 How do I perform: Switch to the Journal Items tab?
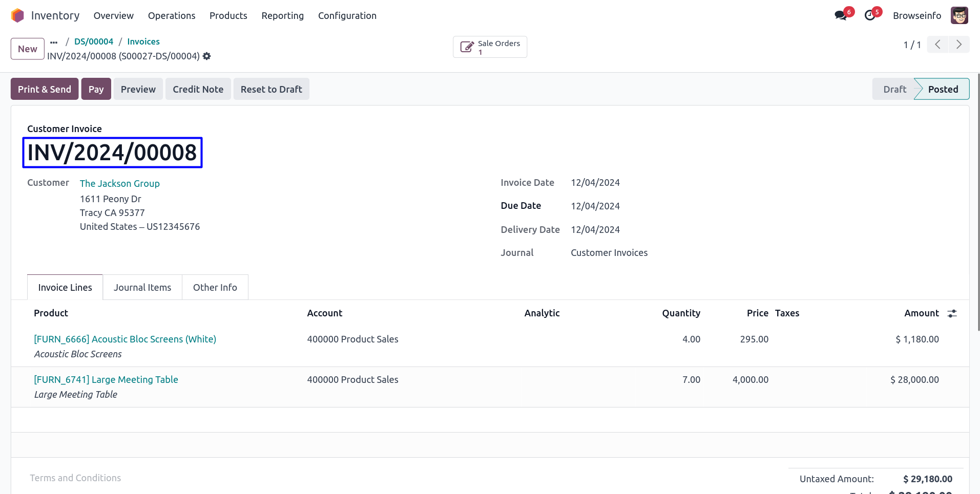point(142,288)
